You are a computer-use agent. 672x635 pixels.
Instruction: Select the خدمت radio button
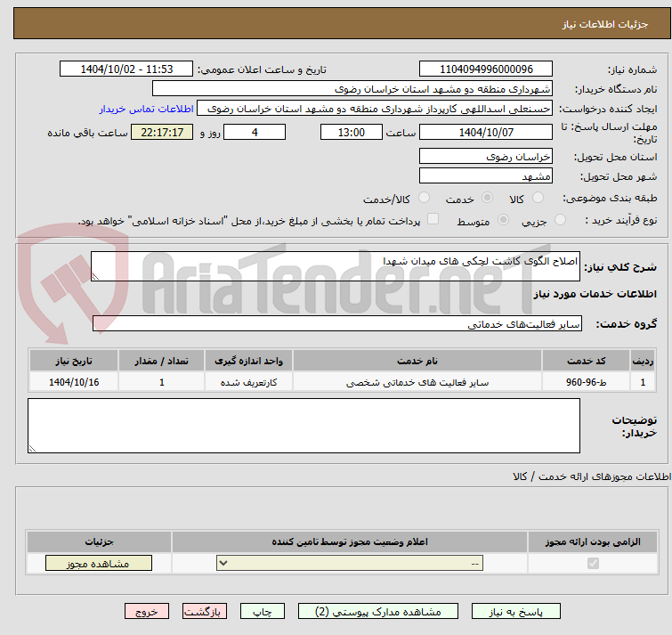point(487,198)
